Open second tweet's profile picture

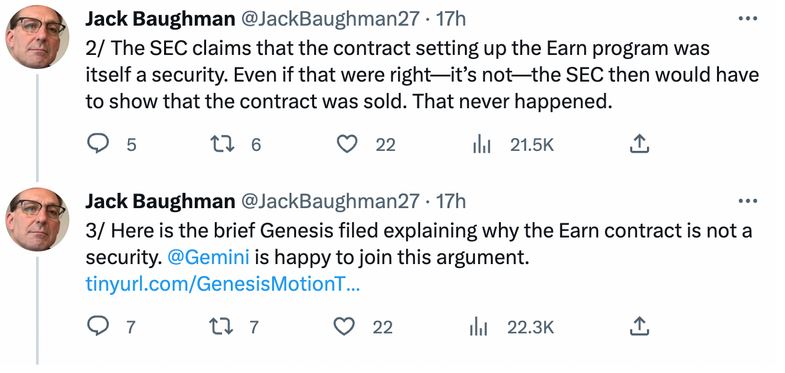click(x=36, y=219)
